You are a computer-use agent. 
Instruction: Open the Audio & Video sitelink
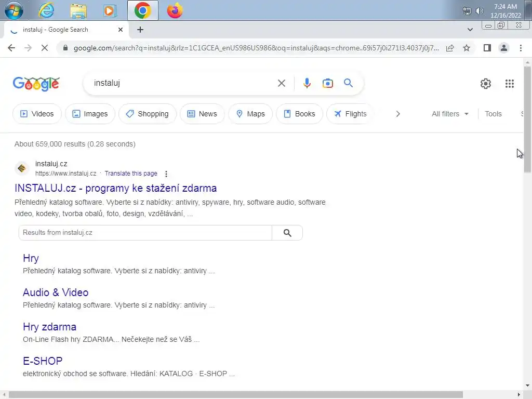pos(56,292)
